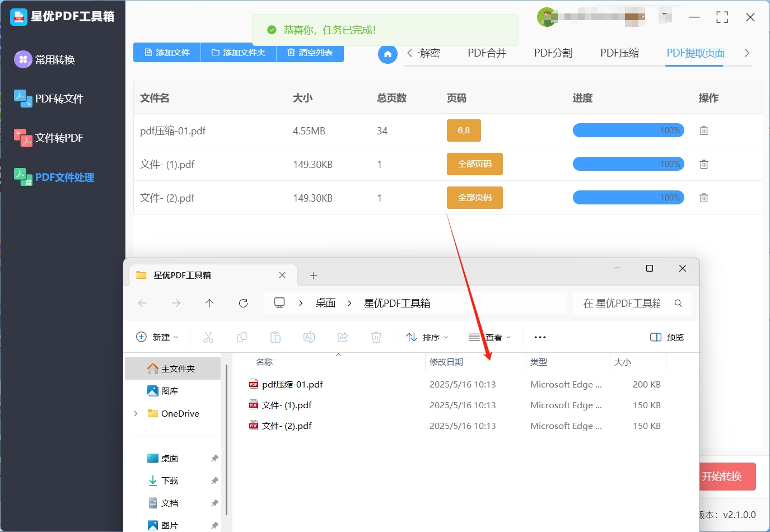Go back in File Explorer
The width and height of the screenshot is (770, 532).
[x=142, y=303]
